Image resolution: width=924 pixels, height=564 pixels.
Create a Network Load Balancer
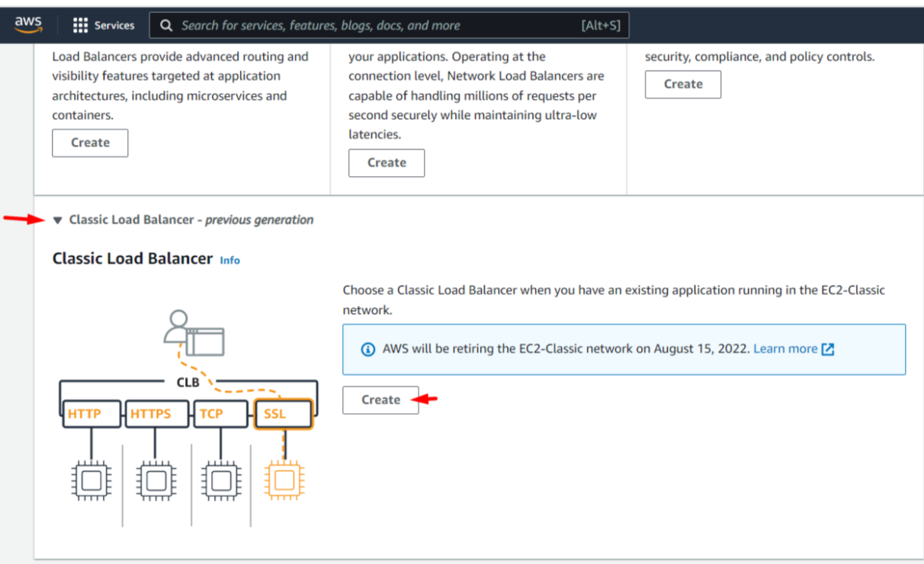(387, 162)
